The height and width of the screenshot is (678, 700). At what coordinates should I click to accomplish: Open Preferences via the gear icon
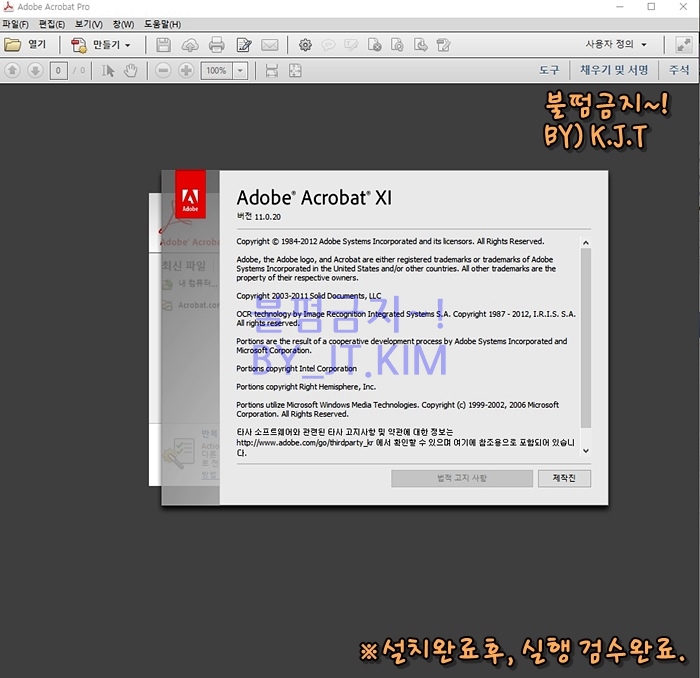[305, 45]
